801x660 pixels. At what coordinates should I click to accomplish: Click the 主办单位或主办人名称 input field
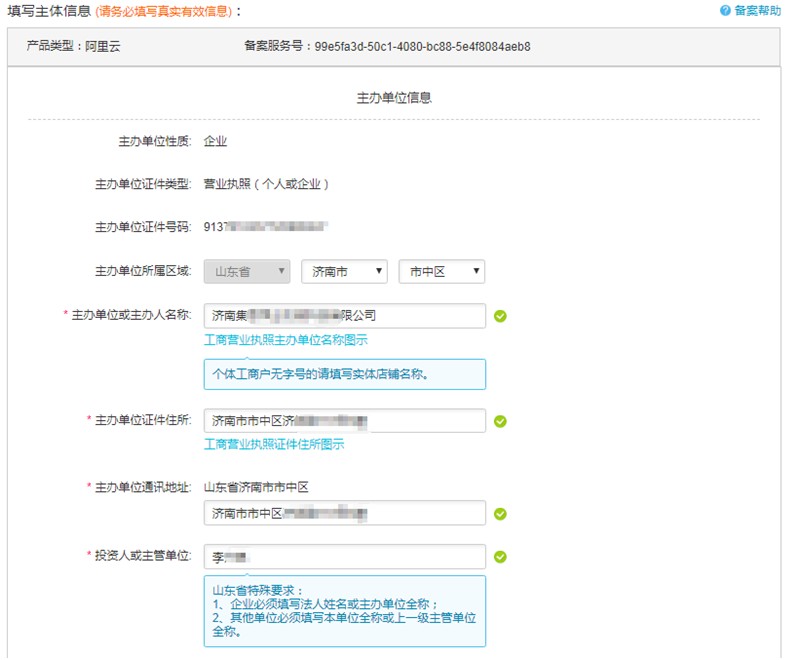click(344, 316)
